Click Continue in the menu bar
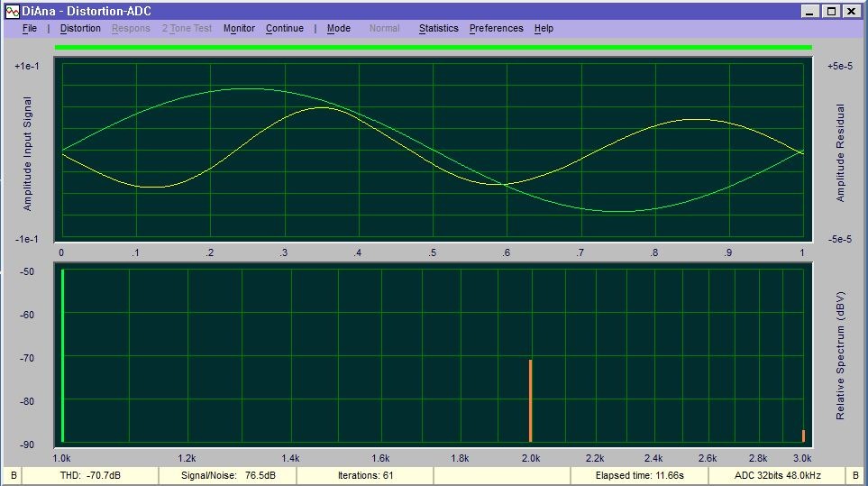The height and width of the screenshot is (486, 868). (285, 28)
